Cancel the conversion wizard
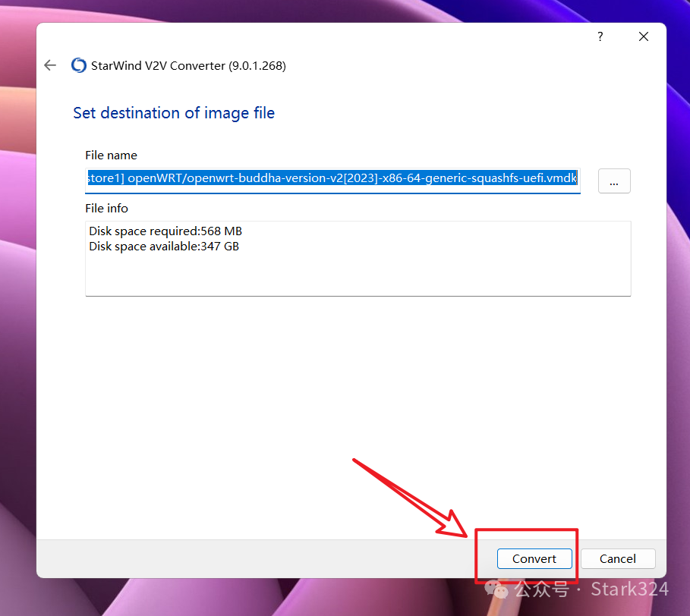 point(617,558)
